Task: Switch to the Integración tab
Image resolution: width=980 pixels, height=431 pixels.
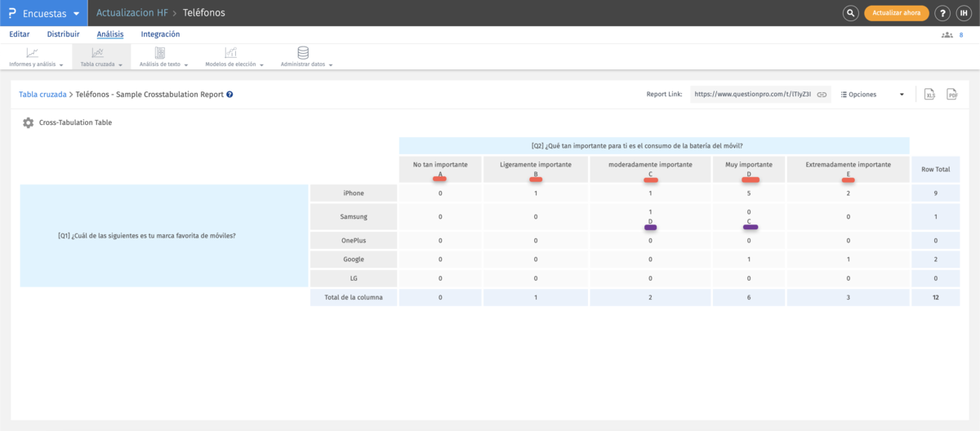Action: pos(160,34)
